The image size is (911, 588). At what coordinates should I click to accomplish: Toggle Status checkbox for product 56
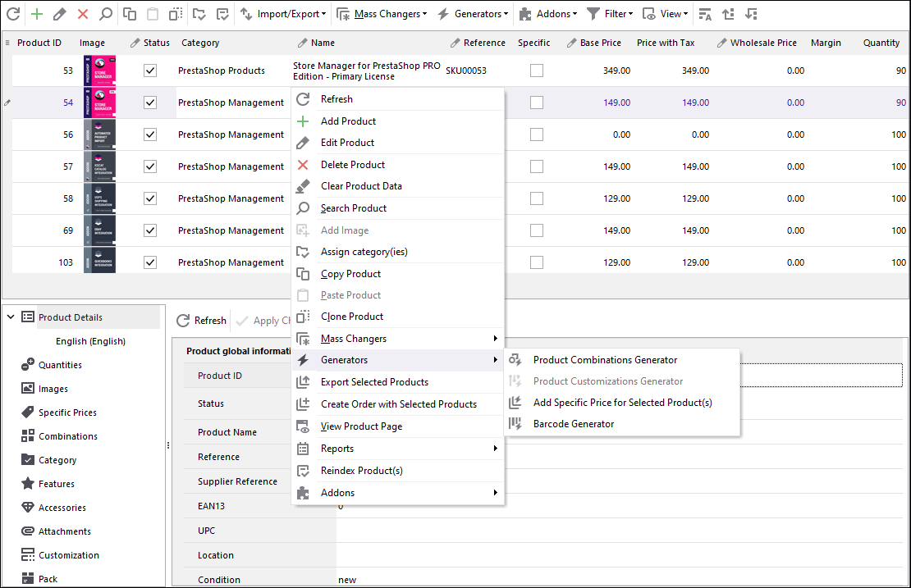pos(150,134)
